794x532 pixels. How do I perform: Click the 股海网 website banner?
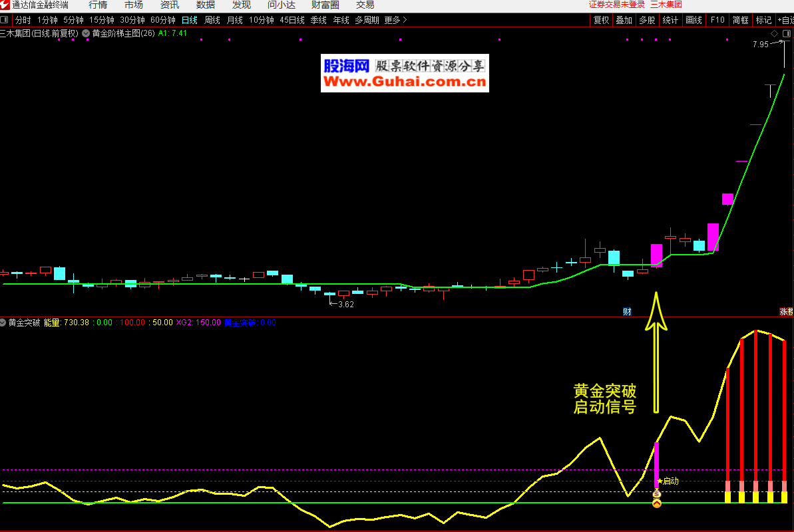pos(405,73)
